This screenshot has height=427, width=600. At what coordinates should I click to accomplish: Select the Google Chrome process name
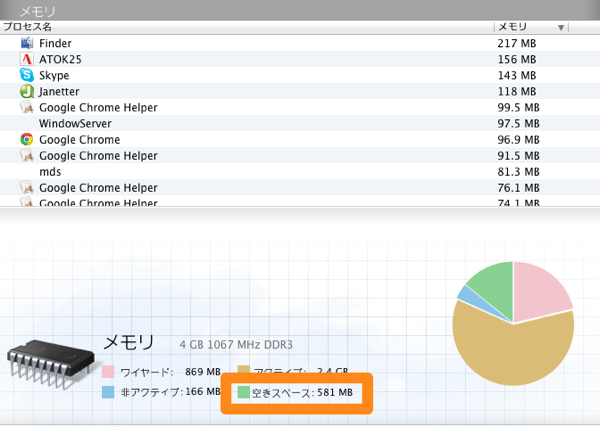[x=80, y=140]
